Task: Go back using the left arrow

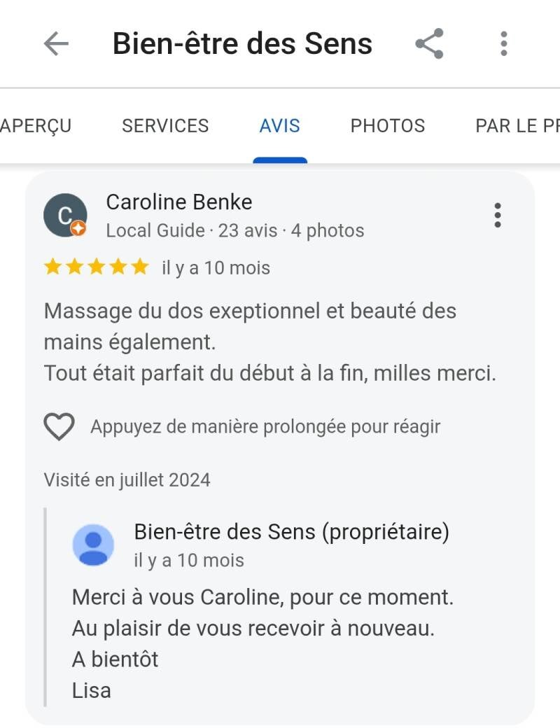Action: pyautogui.click(x=56, y=44)
